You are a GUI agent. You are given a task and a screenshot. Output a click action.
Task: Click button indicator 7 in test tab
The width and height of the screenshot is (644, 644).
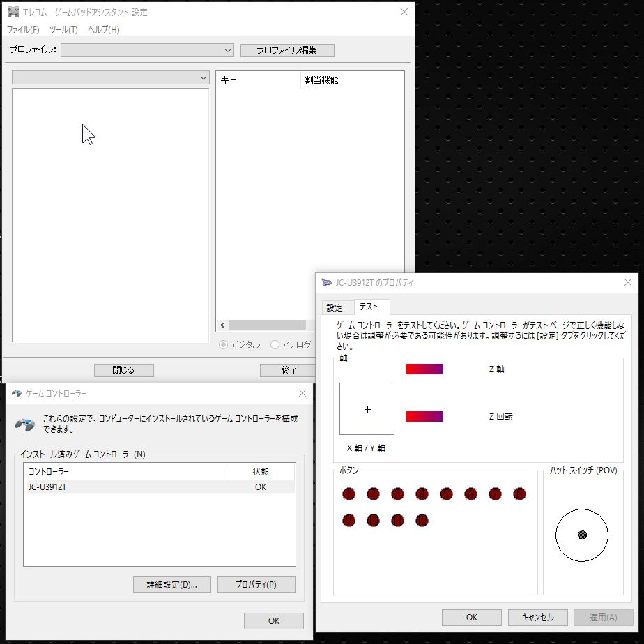495,493
